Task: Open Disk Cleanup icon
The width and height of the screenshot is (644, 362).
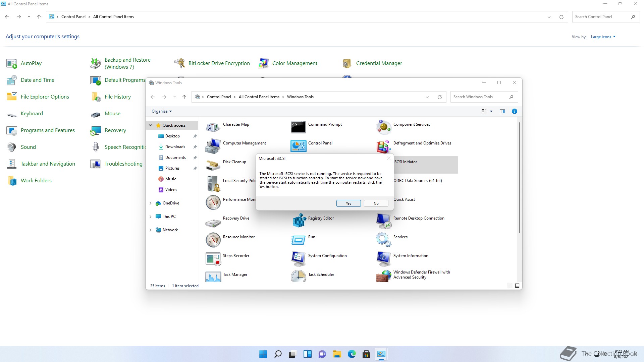Action: pos(213,165)
